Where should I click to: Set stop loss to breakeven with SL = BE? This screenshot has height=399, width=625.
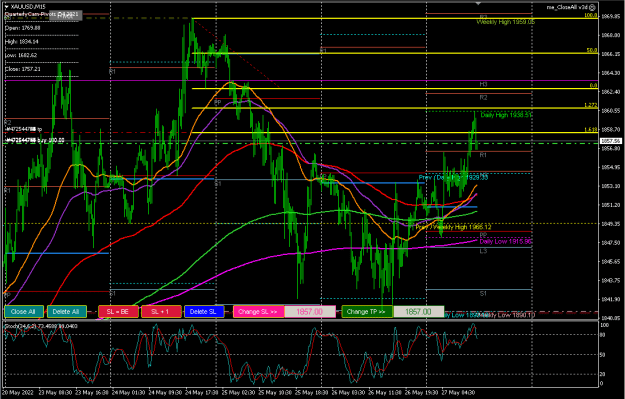(118, 312)
